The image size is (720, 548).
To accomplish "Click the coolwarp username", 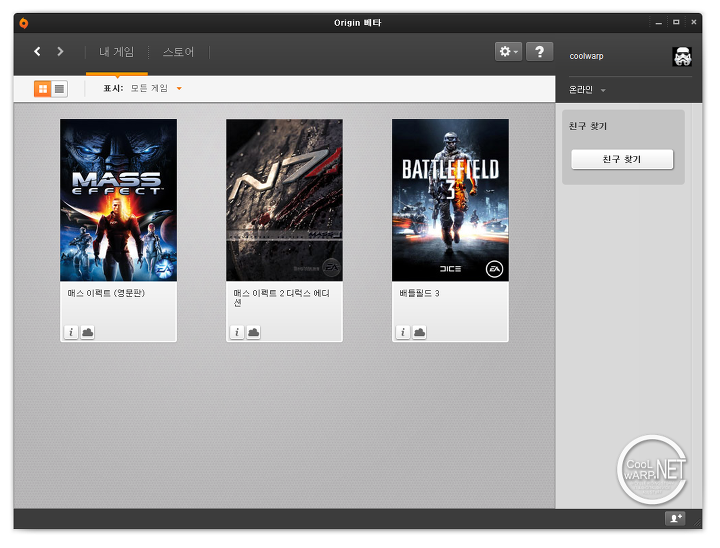I will coord(586,56).
